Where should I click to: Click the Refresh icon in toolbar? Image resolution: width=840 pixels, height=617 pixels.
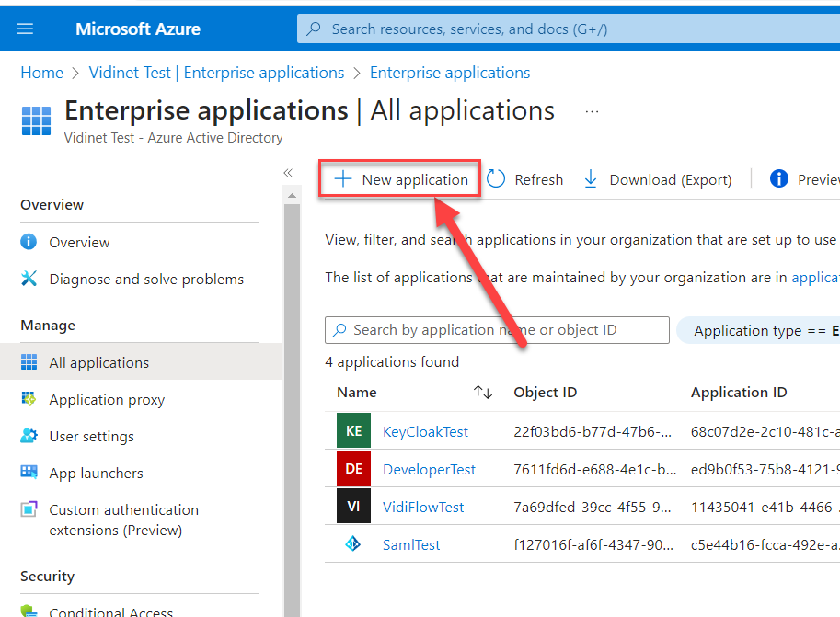[497, 179]
